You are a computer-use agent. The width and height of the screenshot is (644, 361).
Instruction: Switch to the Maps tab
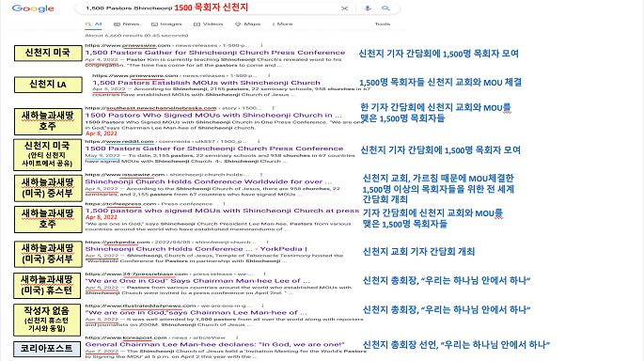[247, 24]
